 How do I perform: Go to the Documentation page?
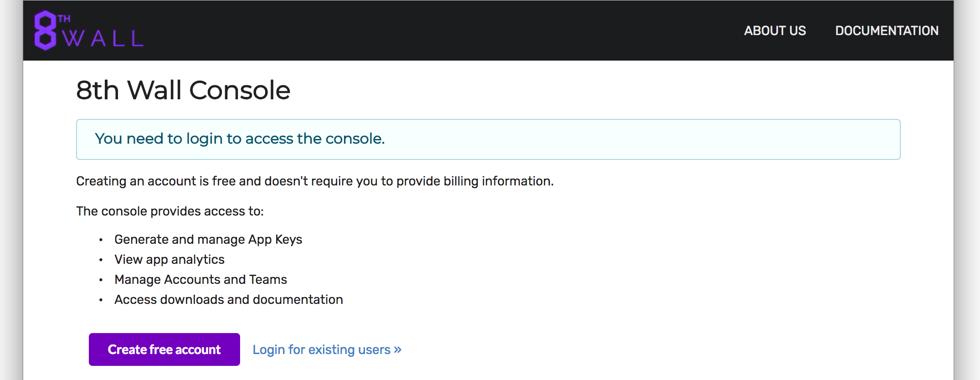pos(887,31)
